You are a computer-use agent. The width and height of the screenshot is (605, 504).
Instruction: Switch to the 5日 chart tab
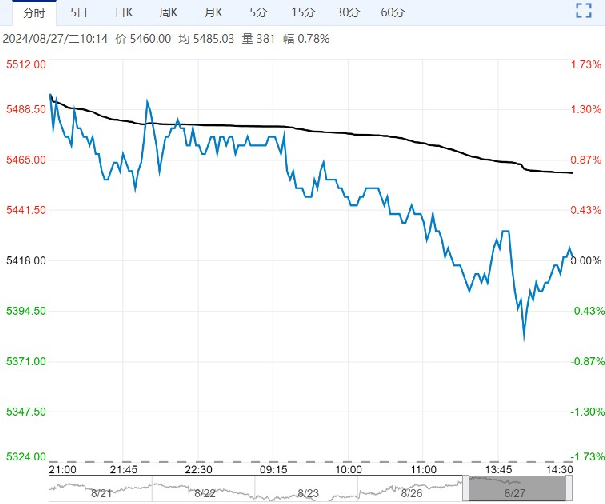coord(79,12)
